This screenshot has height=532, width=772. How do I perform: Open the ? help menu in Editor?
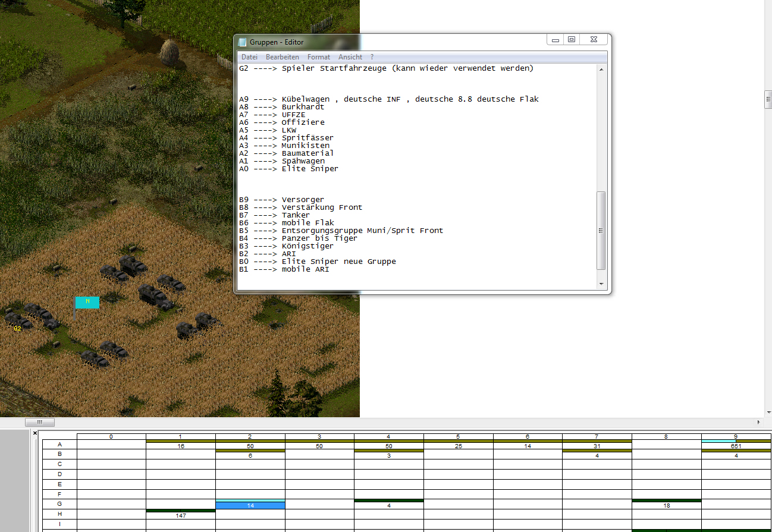coord(372,57)
